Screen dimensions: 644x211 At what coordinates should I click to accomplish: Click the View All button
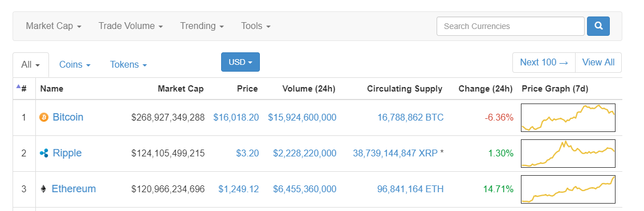click(x=598, y=62)
